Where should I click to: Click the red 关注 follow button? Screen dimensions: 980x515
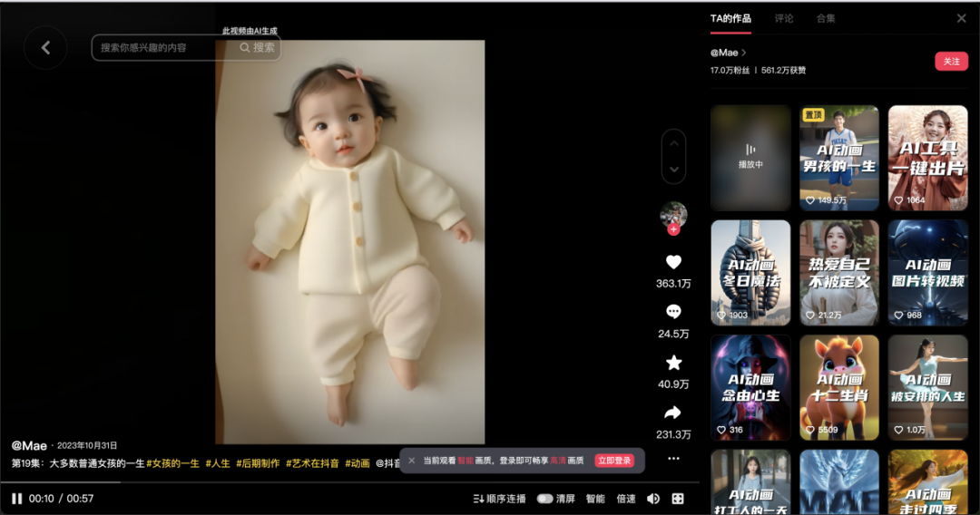click(951, 61)
